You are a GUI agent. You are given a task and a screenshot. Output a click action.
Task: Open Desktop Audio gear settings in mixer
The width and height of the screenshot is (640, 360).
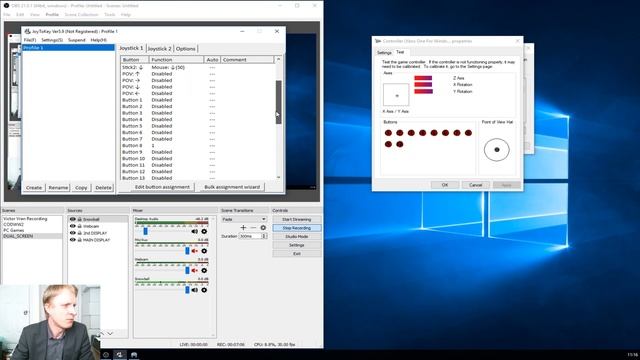tap(204, 231)
